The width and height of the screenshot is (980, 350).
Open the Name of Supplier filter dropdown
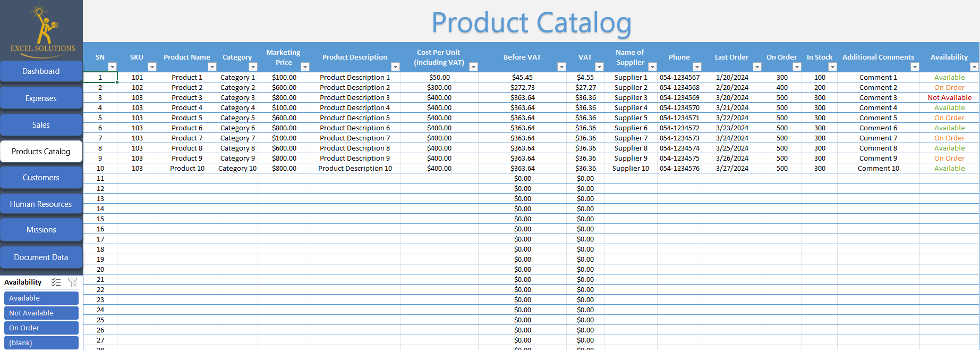(x=653, y=67)
